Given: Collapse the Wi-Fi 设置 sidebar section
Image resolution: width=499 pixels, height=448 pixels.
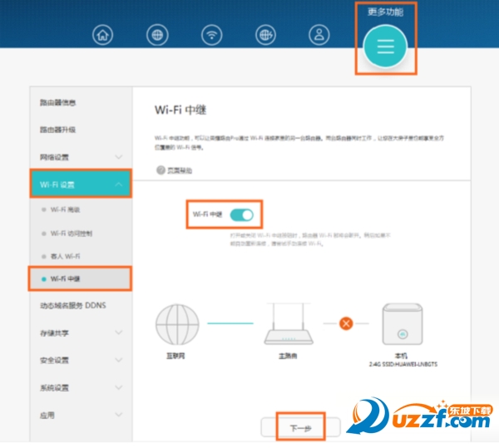Looking at the screenshot, I should pos(81,184).
